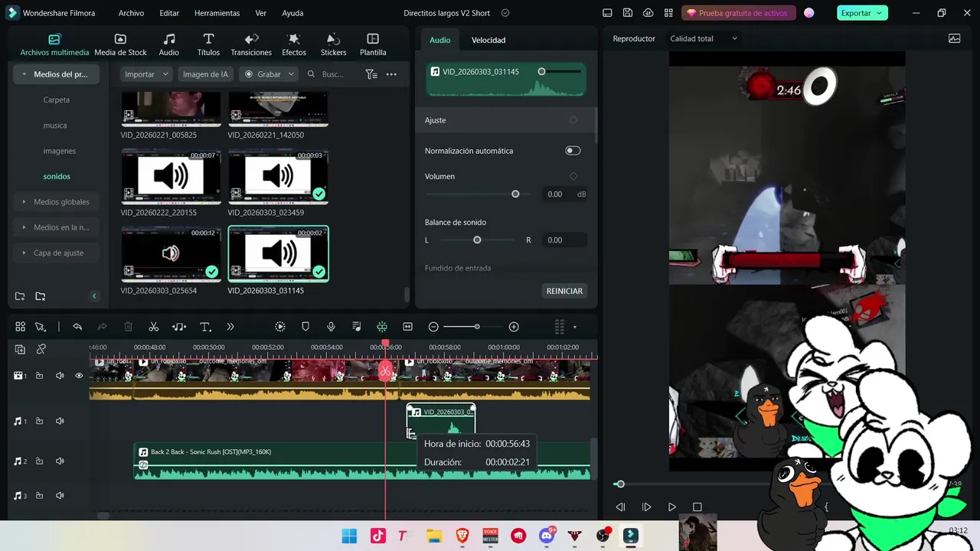Open the three-dots more options in media library
Viewport: 980px width, 551px height.
[391, 74]
